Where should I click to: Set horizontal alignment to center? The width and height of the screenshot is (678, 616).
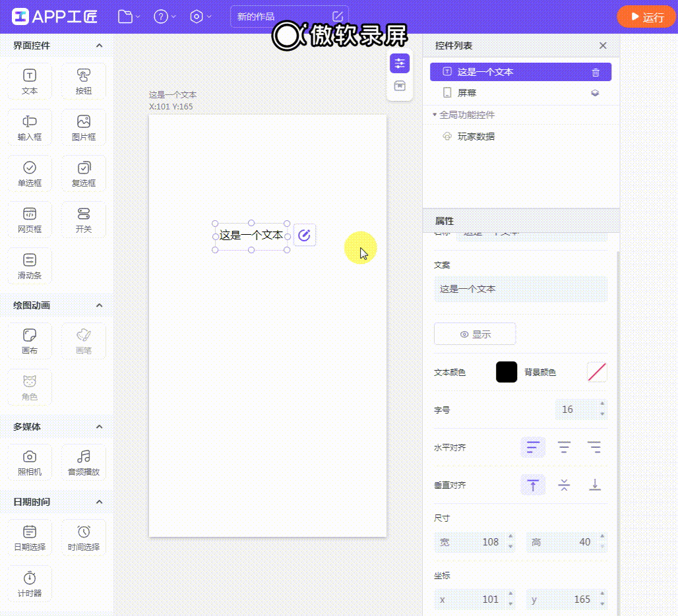[x=564, y=447]
